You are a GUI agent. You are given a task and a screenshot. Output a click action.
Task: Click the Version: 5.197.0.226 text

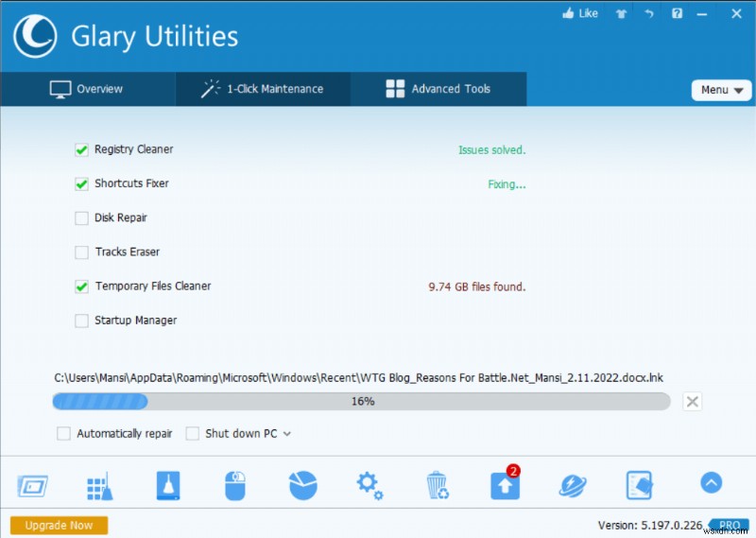click(x=650, y=525)
